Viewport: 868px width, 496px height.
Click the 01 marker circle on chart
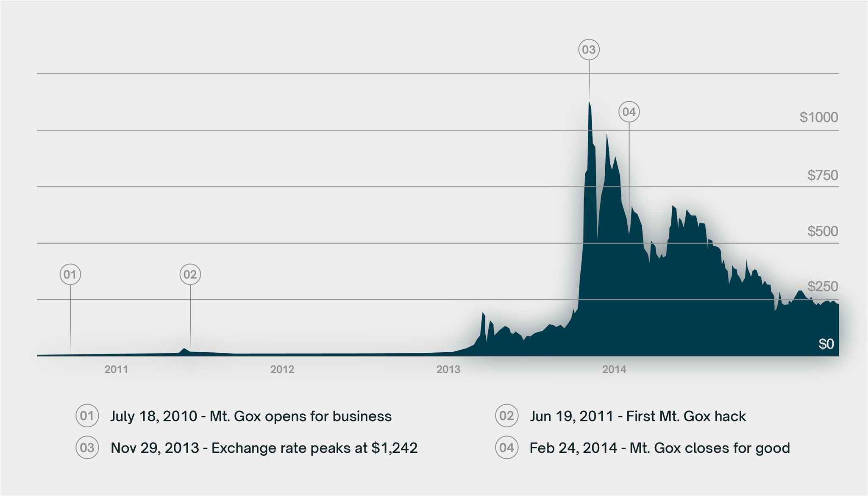pyautogui.click(x=70, y=275)
